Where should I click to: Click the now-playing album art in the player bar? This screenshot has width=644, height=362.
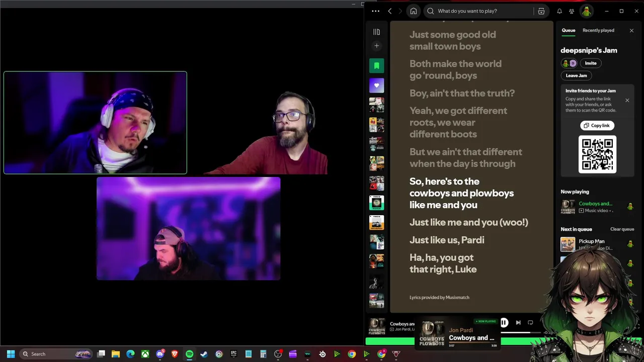[377, 327]
